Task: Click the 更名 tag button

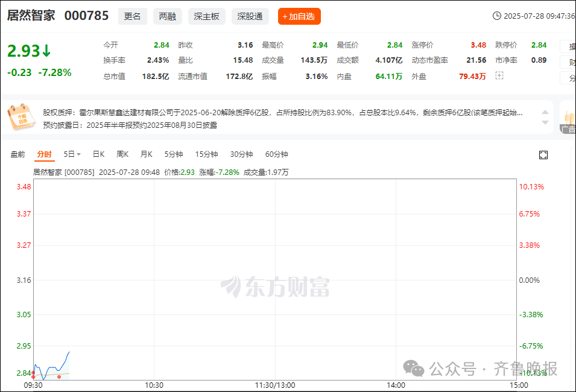Action: pos(132,16)
